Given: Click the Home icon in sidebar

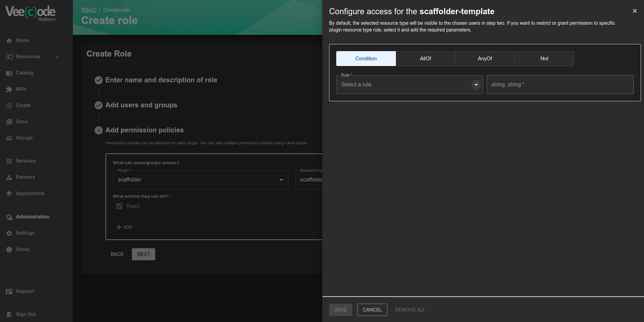Looking at the screenshot, I should coord(9,41).
